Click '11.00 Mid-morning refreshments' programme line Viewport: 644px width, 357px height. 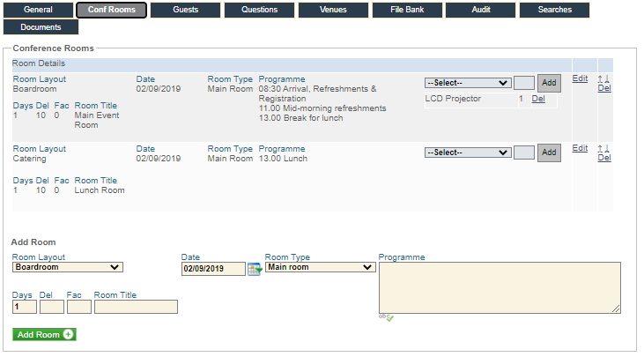point(322,108)
